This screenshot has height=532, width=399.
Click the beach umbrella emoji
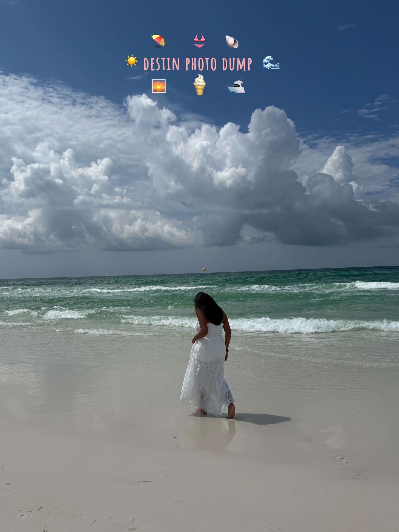158,41
